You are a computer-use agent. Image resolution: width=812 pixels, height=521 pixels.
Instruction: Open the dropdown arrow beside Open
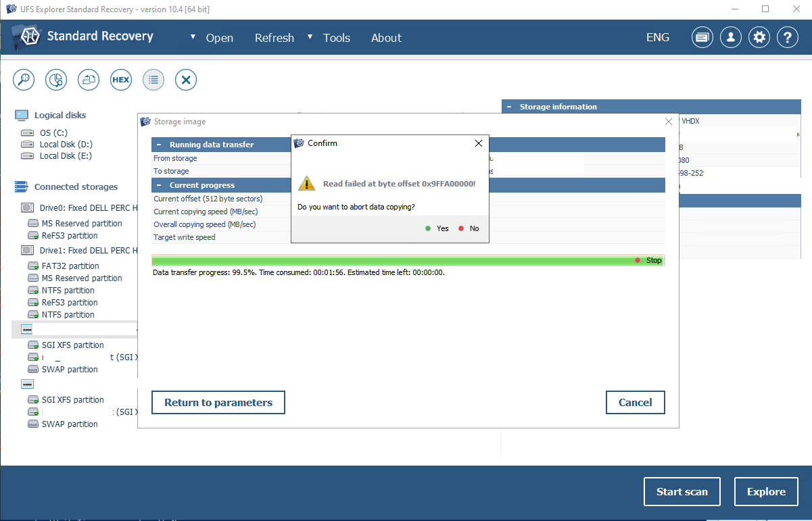193,36
